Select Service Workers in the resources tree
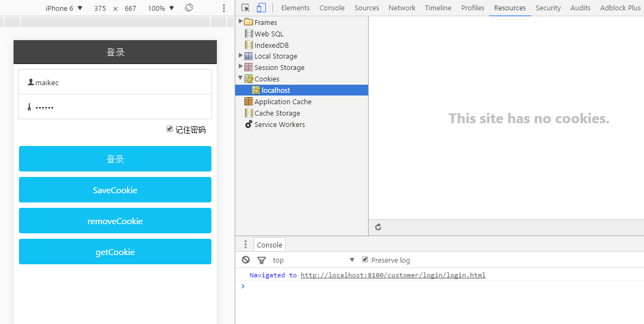Screen dimensions: 644x324 coord(279,124)
